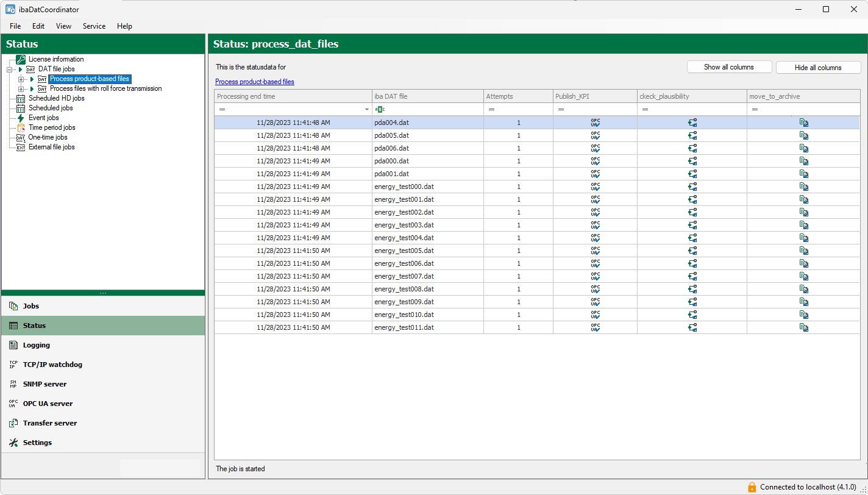Click the Attempts filter field
The image size is (868, 495).
pos(519,110)
